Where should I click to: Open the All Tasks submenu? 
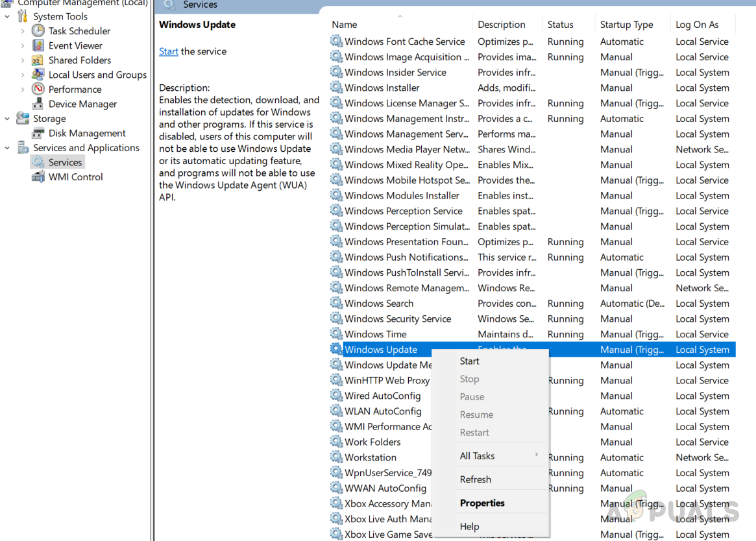click(x=478, y=456)
